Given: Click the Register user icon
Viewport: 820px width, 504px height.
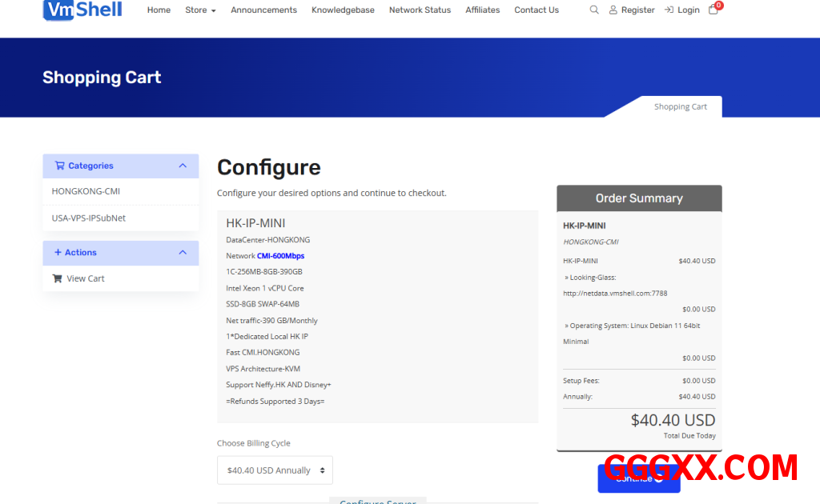Looking at the screenshot, I should pyautogui.click(x=613, y=10).
